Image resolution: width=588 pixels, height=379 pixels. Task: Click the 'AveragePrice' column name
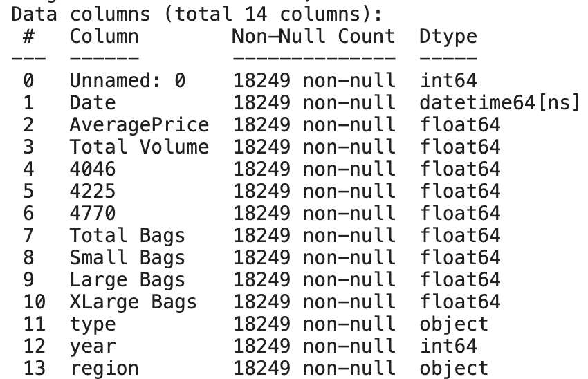[139, 125]
